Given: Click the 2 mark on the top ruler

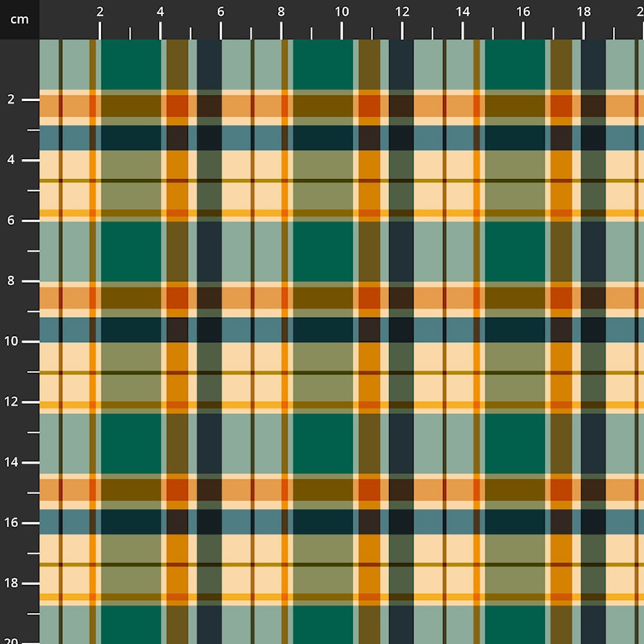Looking at the screenshot, I should point(100,12).
